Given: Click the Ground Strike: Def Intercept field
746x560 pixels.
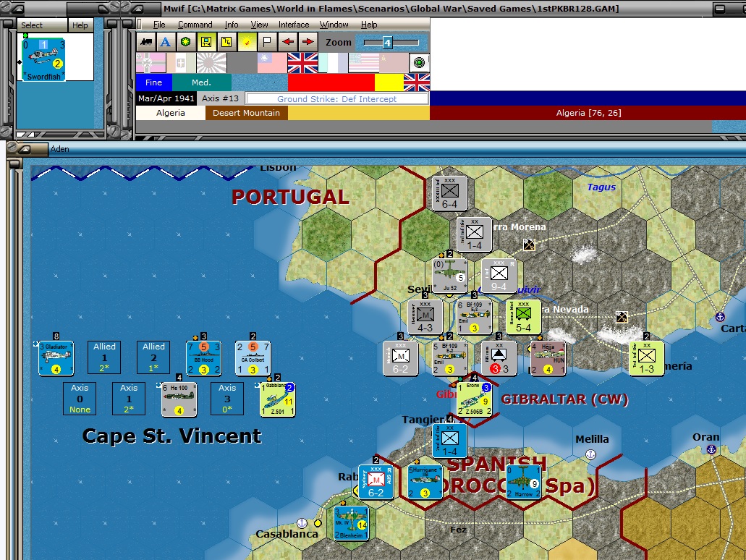Looking at the screenshot, I should (337, 99).
